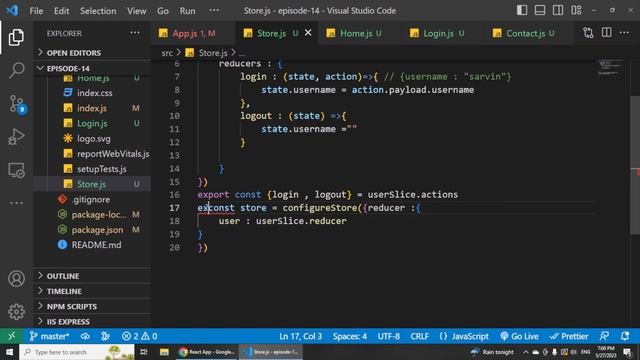Open Source Control view with 9 badge
The width and height of the screenshot is (640, 360).
coord(17,104)
